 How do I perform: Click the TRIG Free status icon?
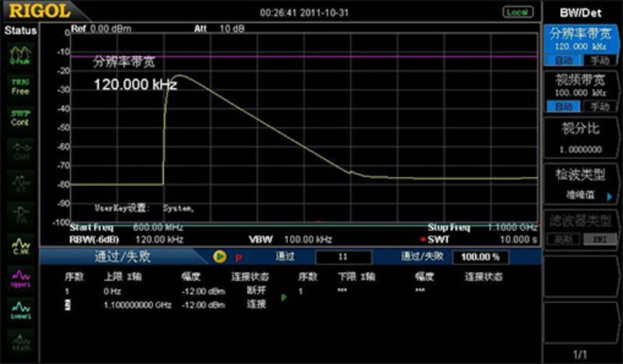point(20,86)
